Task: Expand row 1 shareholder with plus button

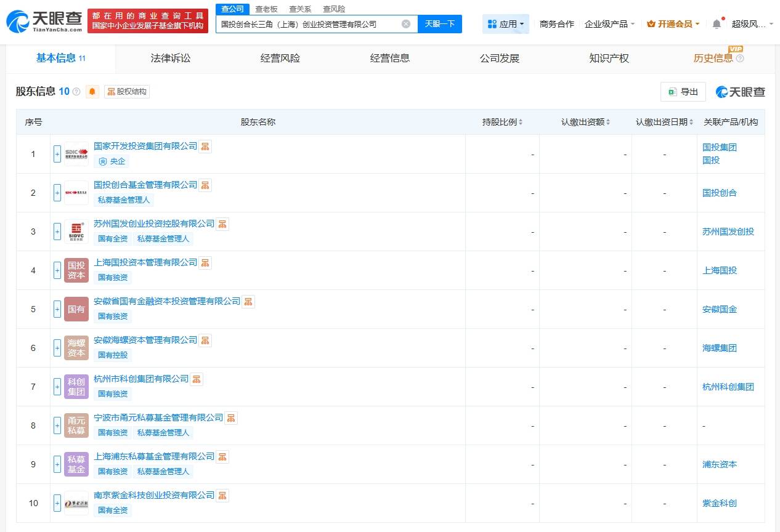Action: pos(57,154)
